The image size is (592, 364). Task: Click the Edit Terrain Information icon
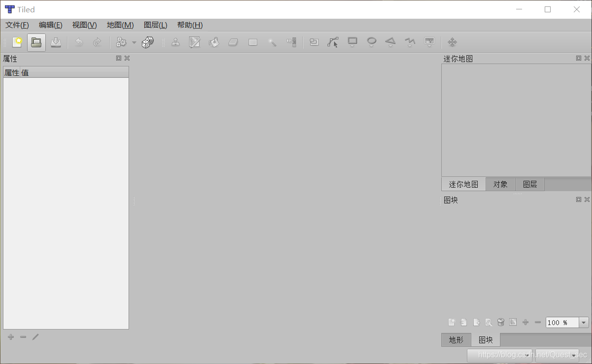tap(513, 323)
